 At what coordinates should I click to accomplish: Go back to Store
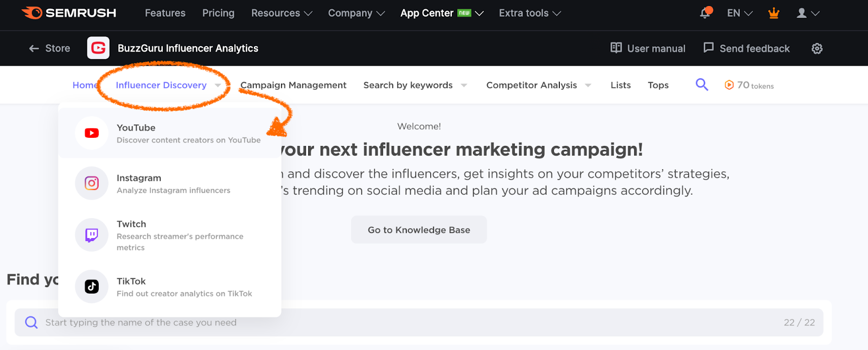(x=49, y=48)
